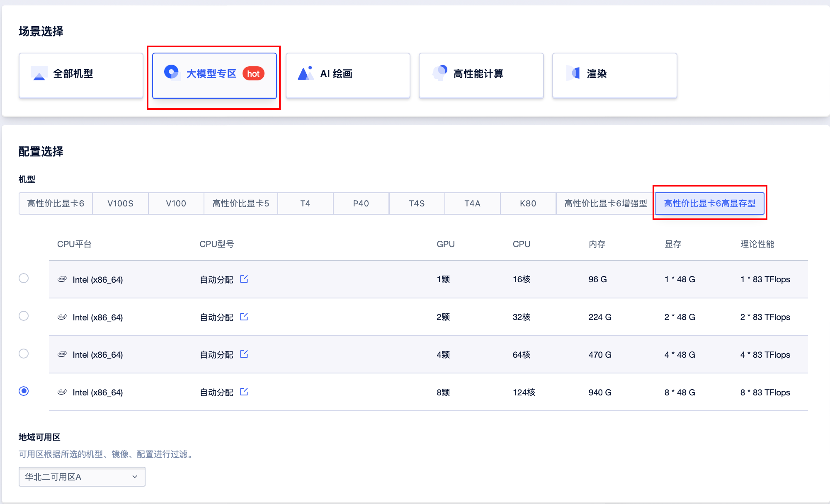
Task: Click the 渲染 scene icon
Action: (x=573, y=73)
